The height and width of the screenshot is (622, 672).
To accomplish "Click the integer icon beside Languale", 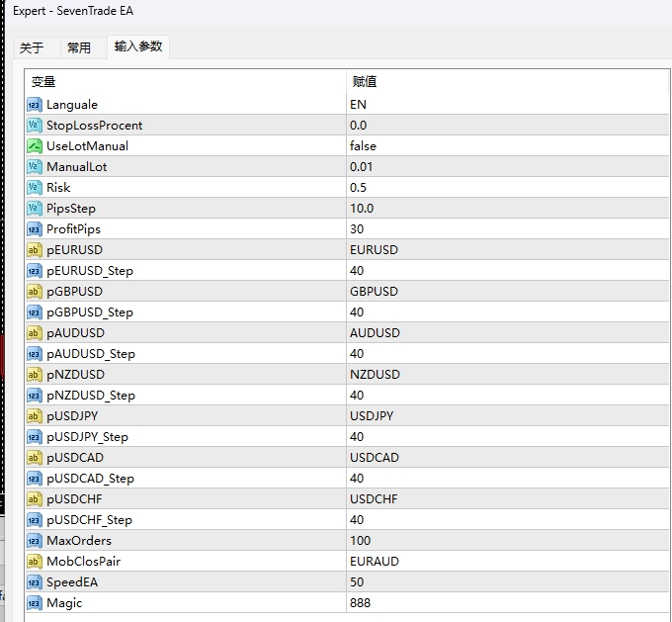I will [x=35, y=105].
